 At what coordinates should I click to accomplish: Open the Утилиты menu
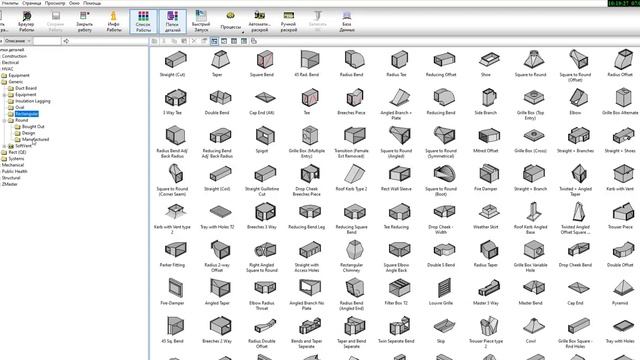pos(10,3)
